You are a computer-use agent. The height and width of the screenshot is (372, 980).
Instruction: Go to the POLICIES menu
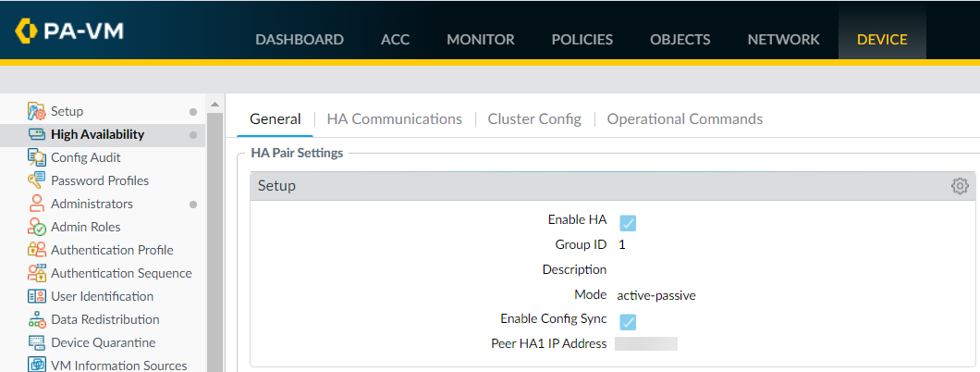pyautogui.click(x=582, y=39)
